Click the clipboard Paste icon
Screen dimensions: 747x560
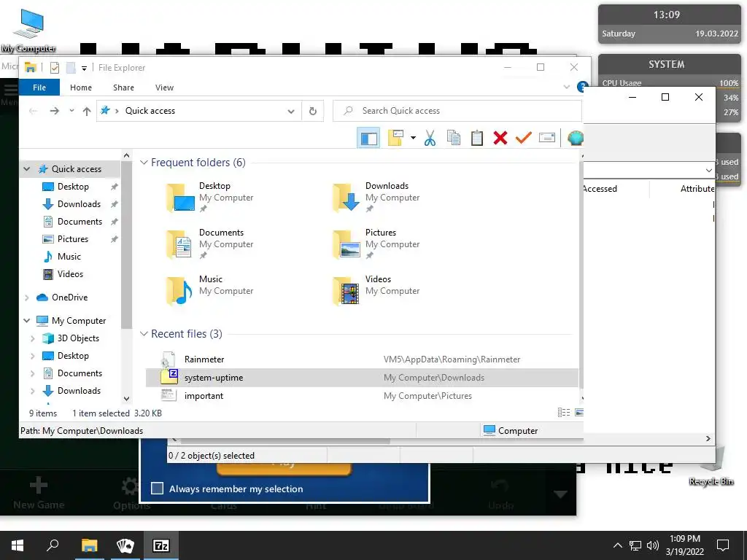(477, 138)
